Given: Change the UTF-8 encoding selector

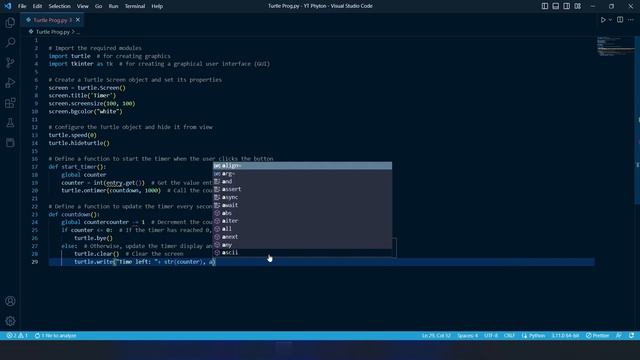Looking at the screenshot, I should pos(491,336).
